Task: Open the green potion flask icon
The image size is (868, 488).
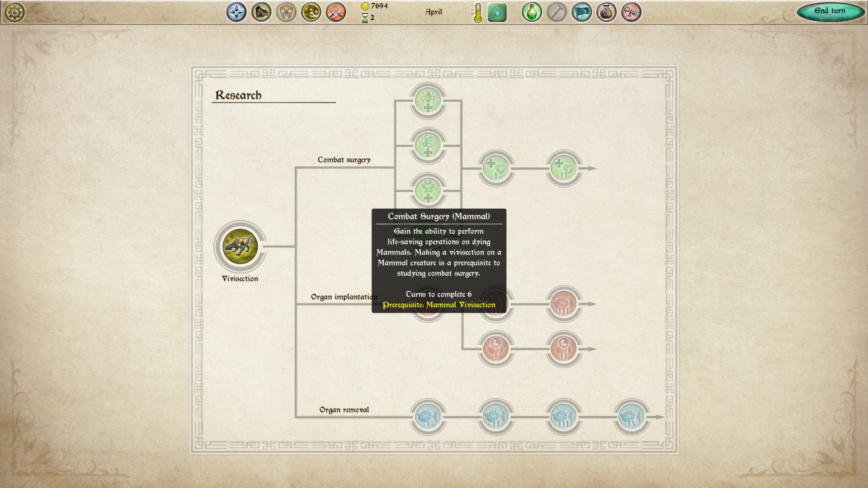Action: click(532, 12)
